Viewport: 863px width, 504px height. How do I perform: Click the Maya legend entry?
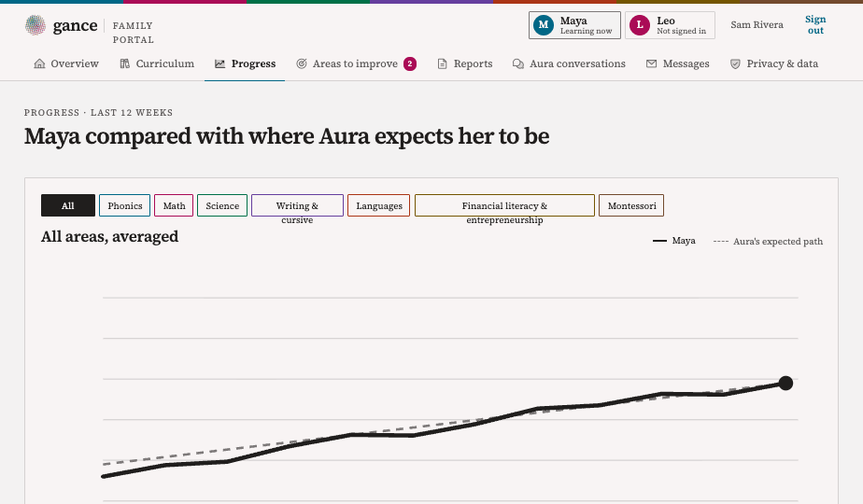coord(674,241)
